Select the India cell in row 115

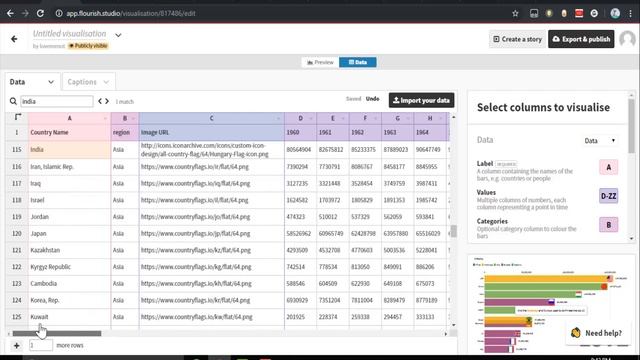click(69, 150)
